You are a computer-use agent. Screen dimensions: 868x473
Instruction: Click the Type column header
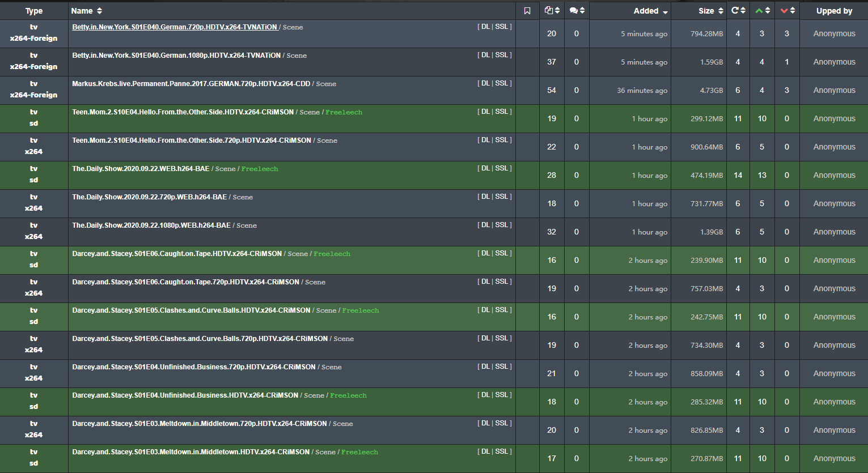(34, 11)
